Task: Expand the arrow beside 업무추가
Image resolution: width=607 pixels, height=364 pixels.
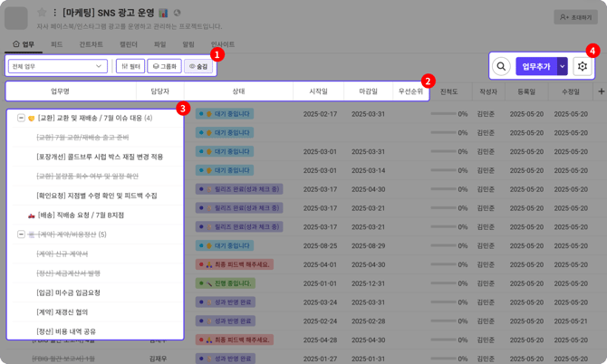Action: pos(562,67)
